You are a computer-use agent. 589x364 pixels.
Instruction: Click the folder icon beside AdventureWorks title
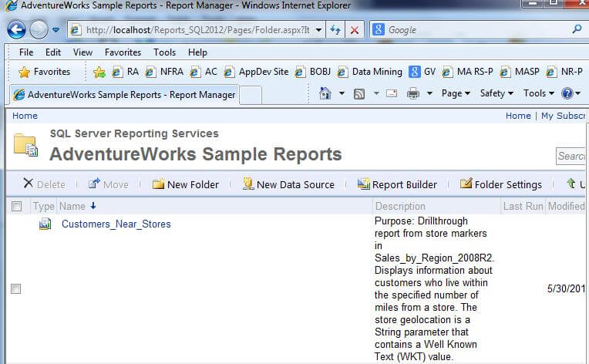click(x=25, y=145)
